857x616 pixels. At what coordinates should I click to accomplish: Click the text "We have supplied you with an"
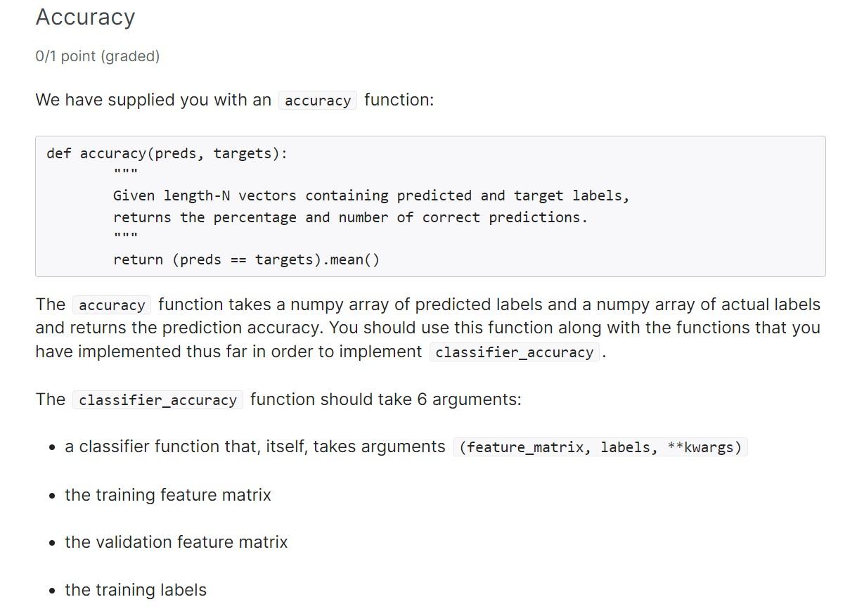coord(153,100)
